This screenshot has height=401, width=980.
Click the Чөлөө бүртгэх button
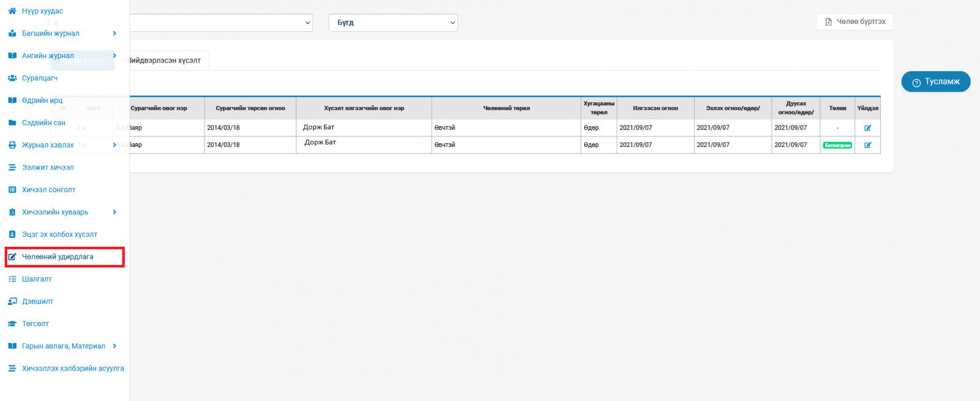pos(855,21)
